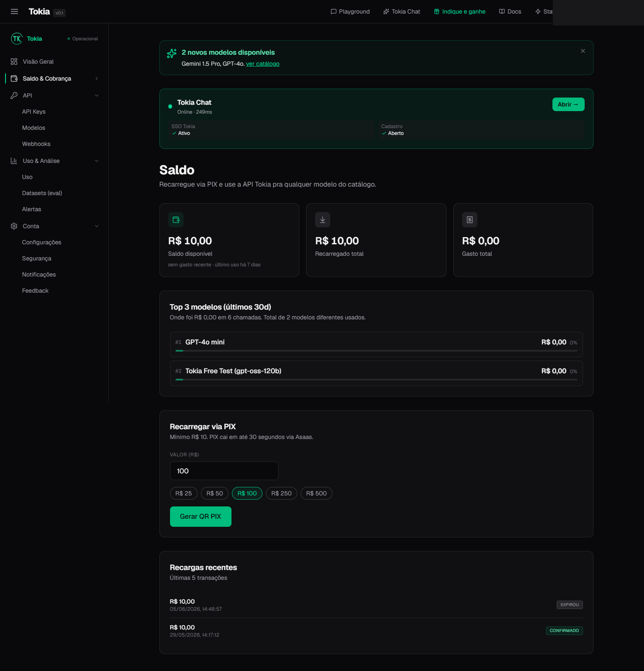Click the 05/06/2026, 14:48:57 transaction date
The height and width of the screenshot is (671, 644).
[x=196, y=609]
